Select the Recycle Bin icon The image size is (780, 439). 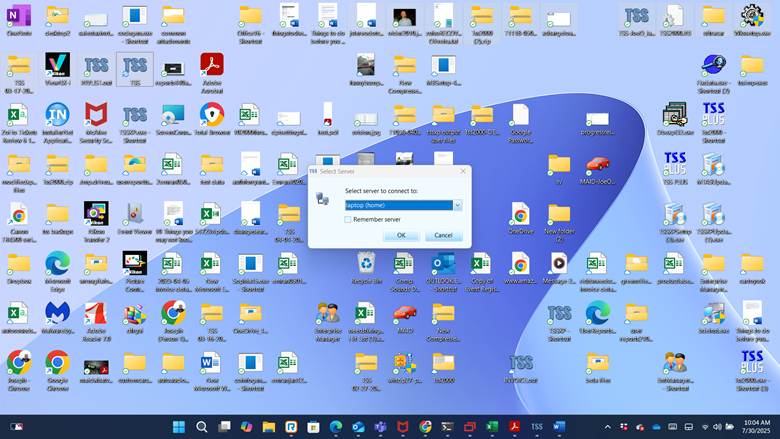[x=367, y=268]
